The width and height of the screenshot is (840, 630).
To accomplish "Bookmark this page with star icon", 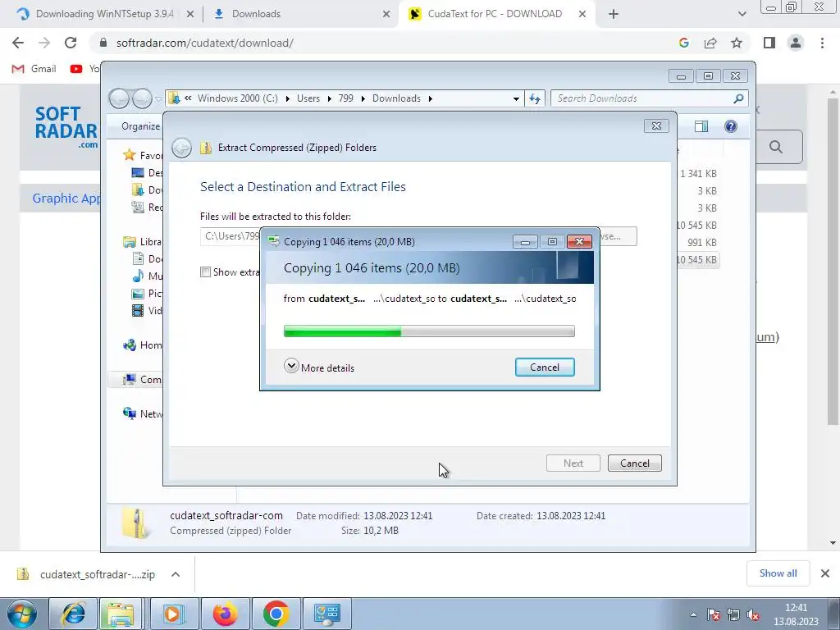I will pyautogui.click(x=737, y=43).
